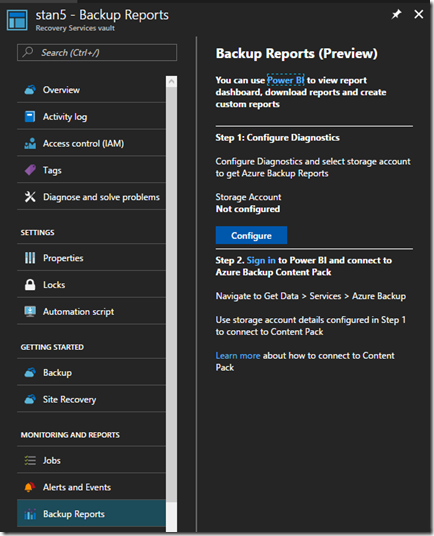The image size is (434, 536).
Task: Click the Step 1: Configure Diagnostics heading
Action: (277, 137)
